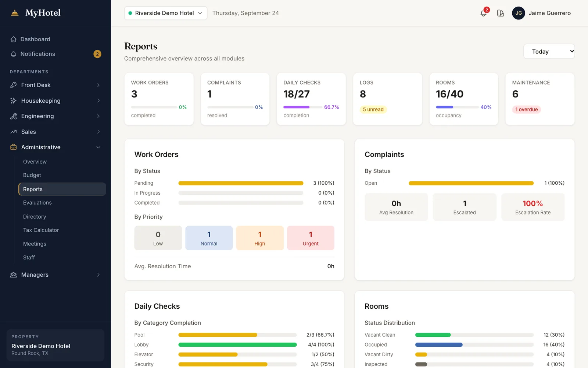The image size is (588, 368).
Task: Expand the Housekeeping chevron
Action: coord(98,101)
